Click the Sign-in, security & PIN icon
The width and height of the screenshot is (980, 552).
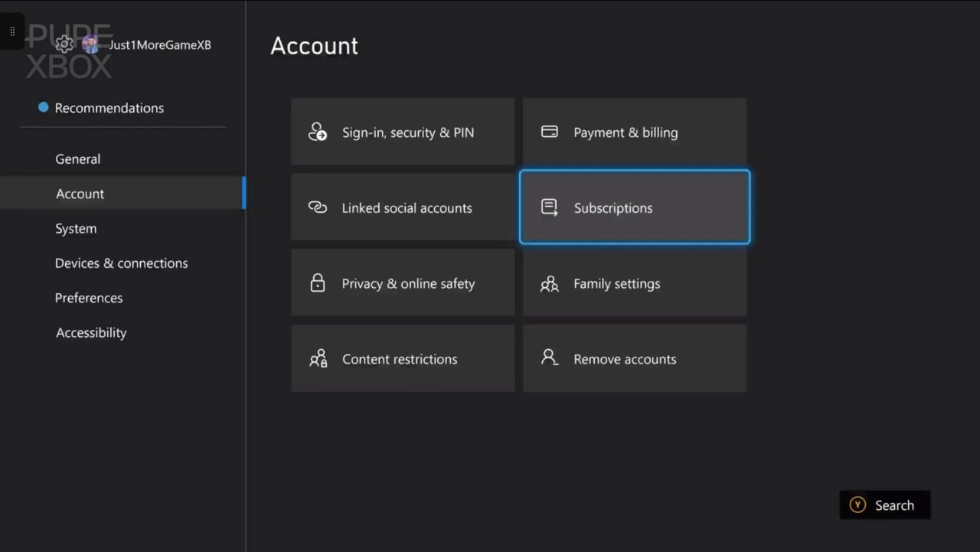(318, 132)
